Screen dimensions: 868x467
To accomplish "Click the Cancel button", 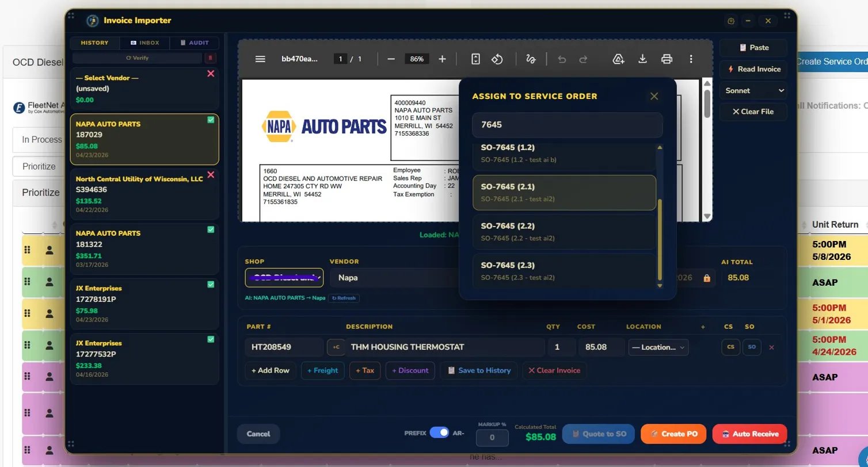I will click(x=258, y=434).
